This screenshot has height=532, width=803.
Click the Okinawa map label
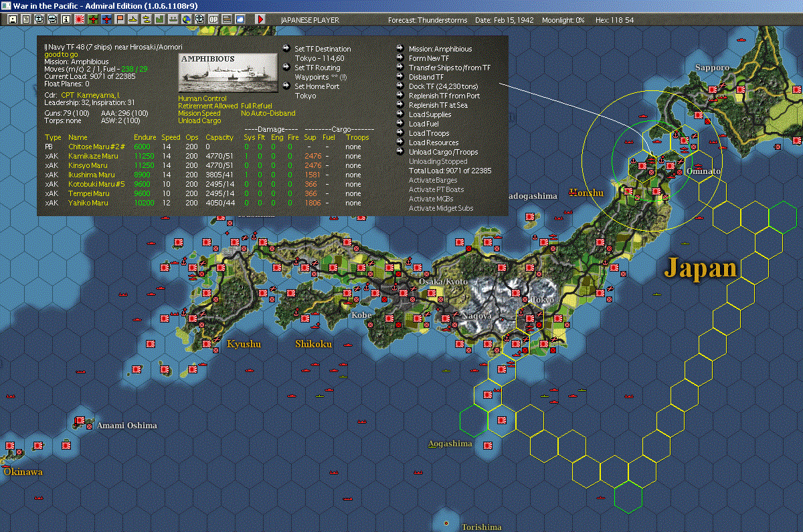coord(23,472)
